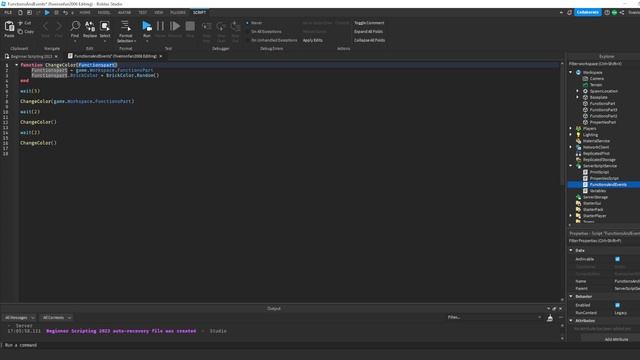The height and width of the screenshot is (360, 640).
Task: Click the Step Over debugger icon
Action: (221, 27)
